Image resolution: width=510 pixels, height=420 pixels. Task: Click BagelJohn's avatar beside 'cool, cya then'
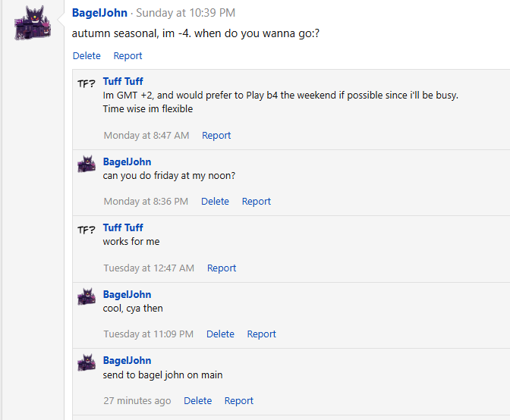click(87, 296)
